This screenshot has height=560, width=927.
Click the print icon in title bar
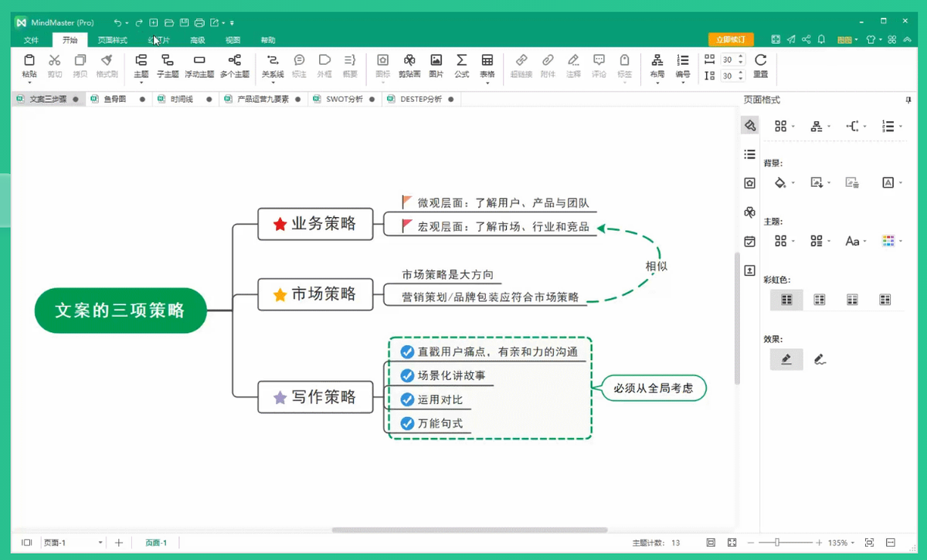(x=199, y=22)
